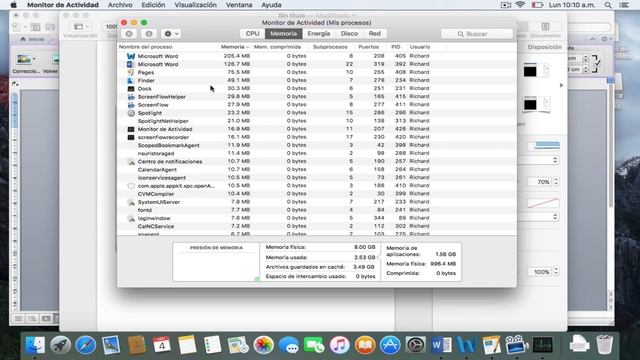Click the Buscar search field

tap(477, 34)
